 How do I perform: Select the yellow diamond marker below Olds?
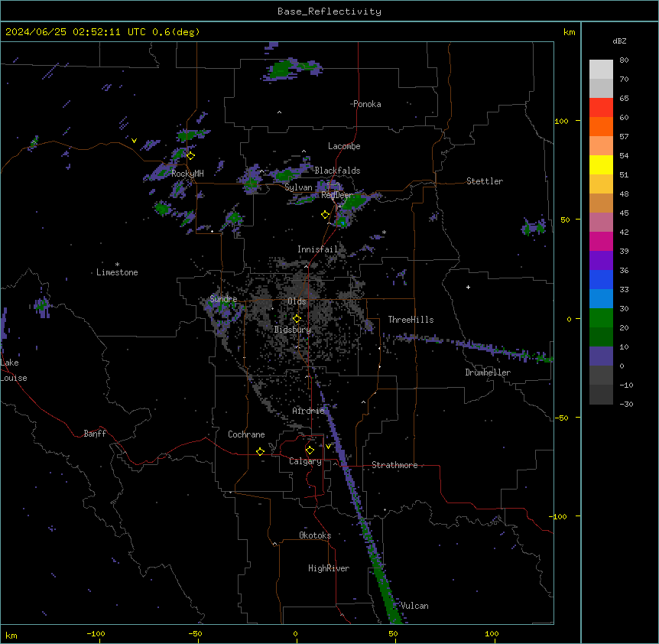pos(297,319)
